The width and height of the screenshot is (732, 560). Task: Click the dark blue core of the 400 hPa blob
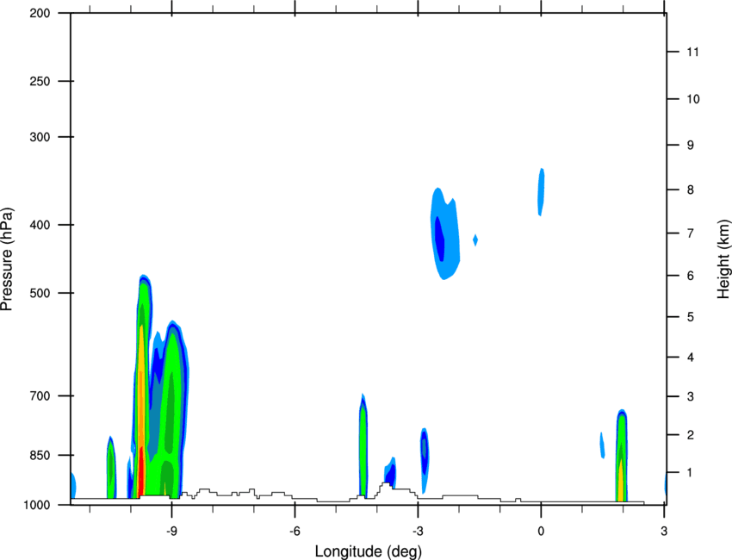point(440,240)
